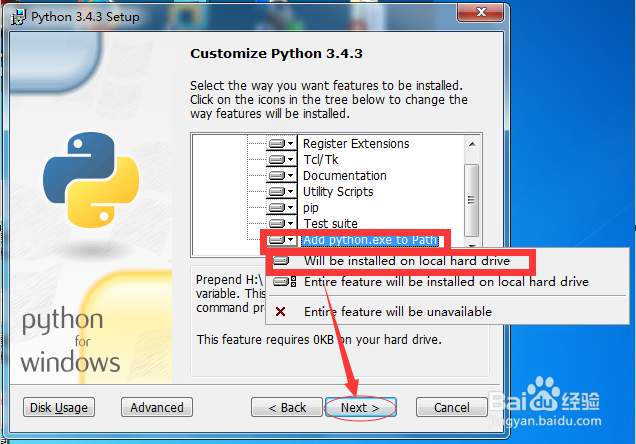The width and height of the screenshot is (636, 444).
Task: Click the red X unavailable icon
Action: click(x=280, y=311)
